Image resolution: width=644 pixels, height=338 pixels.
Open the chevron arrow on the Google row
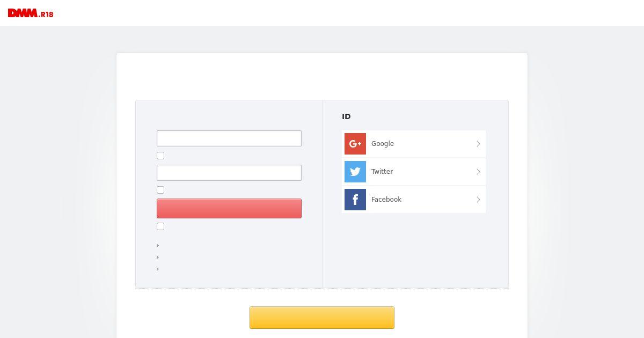[478, 144]
